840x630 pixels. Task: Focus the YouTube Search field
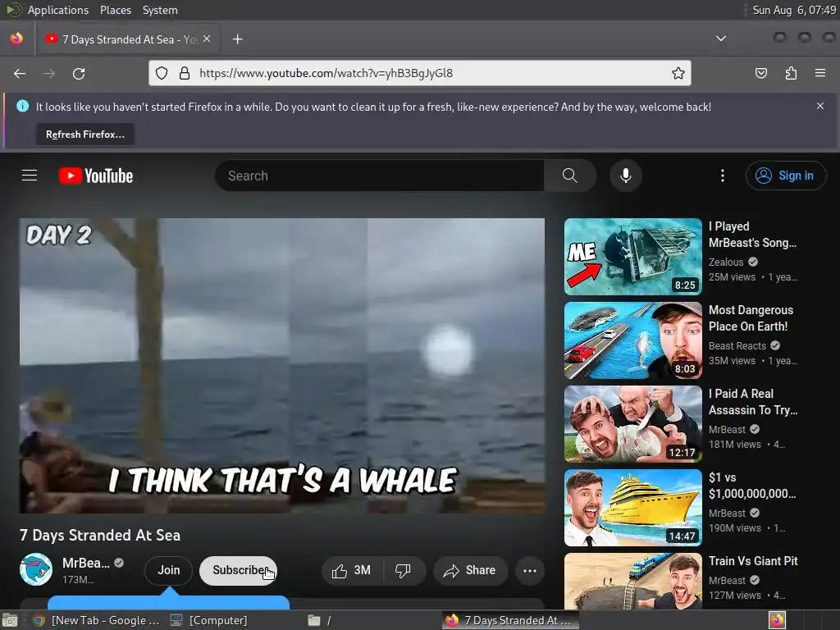coord(379,176)
